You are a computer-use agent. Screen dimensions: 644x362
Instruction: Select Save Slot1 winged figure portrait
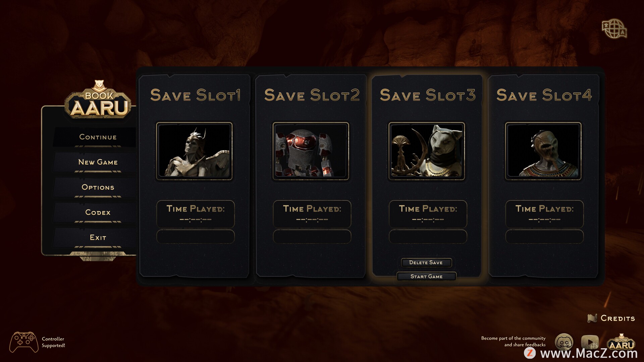pos(194,151)
